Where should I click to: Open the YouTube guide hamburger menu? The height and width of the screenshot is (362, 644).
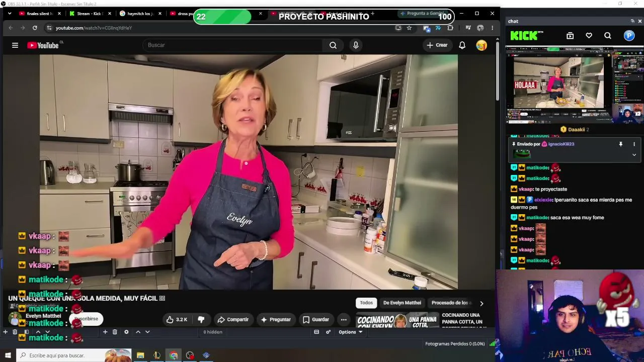click(15, 45)
